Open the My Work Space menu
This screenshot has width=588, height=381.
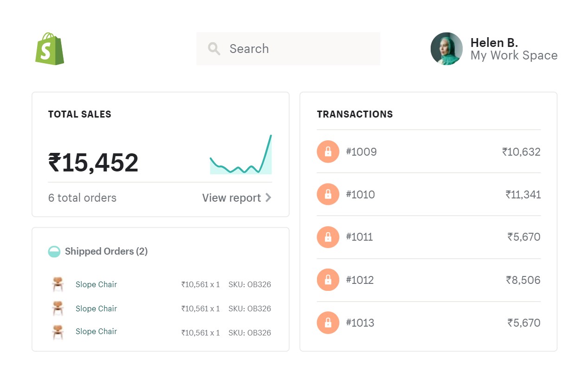514,56
